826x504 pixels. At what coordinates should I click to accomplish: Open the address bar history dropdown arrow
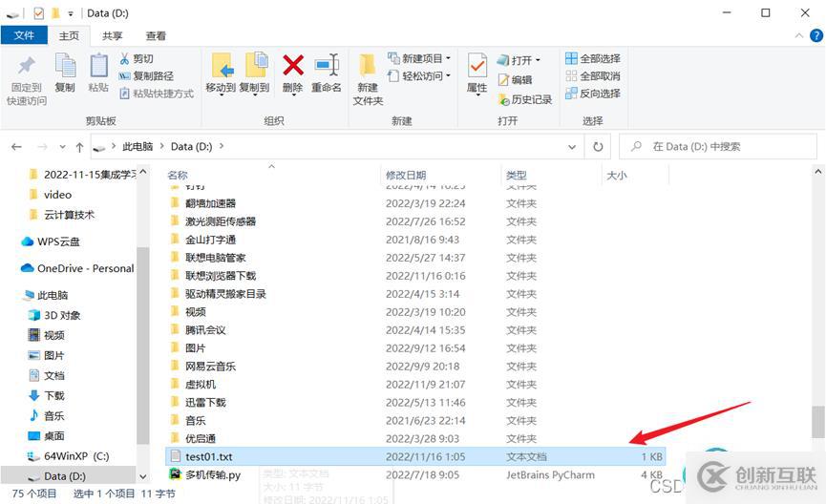[x=572, y=147]
